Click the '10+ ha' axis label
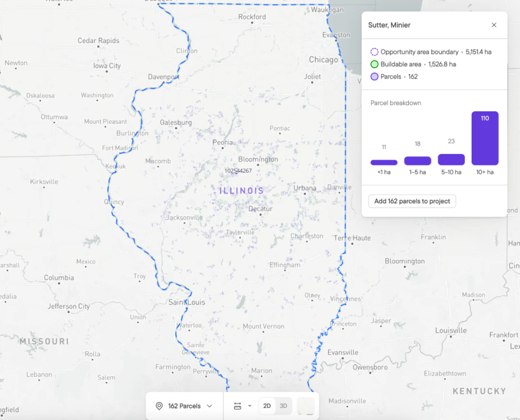The width and height of the screenshot is (520, 420). 485,172
